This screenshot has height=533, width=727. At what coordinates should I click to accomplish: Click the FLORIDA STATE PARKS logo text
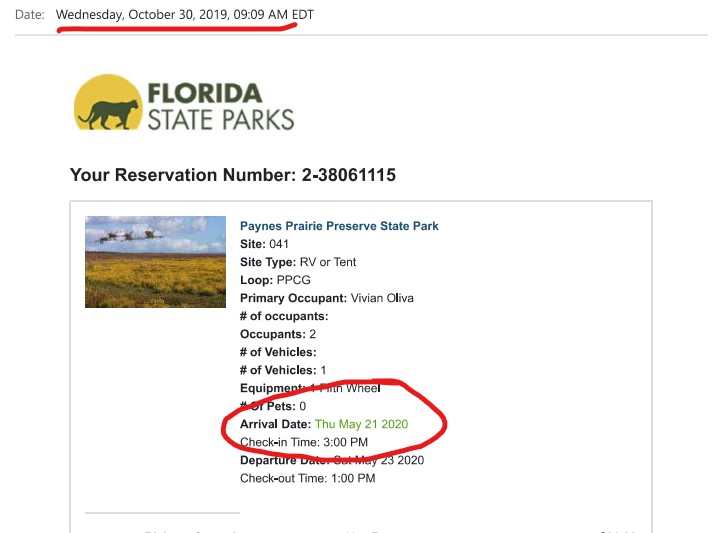[220, 107]
